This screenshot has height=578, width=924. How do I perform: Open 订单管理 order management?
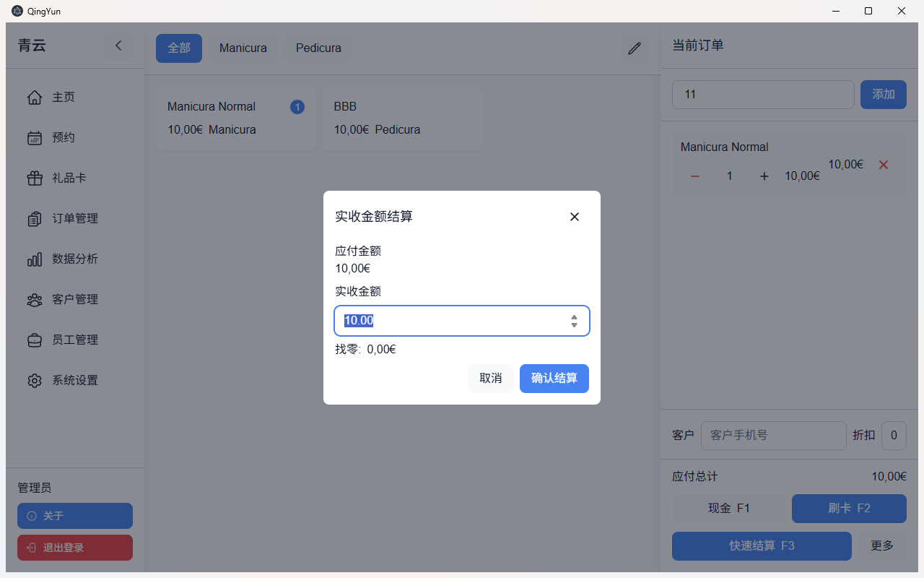(75, 218)
